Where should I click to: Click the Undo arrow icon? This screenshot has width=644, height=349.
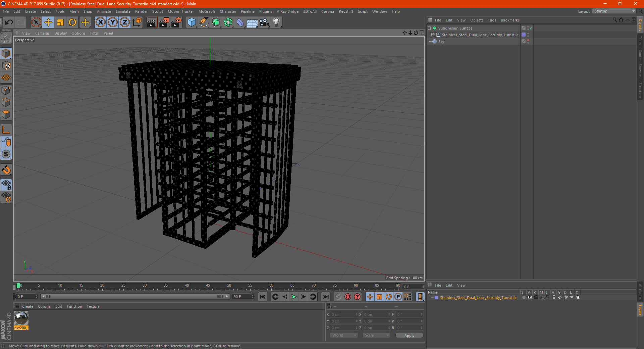pos(9,22)
